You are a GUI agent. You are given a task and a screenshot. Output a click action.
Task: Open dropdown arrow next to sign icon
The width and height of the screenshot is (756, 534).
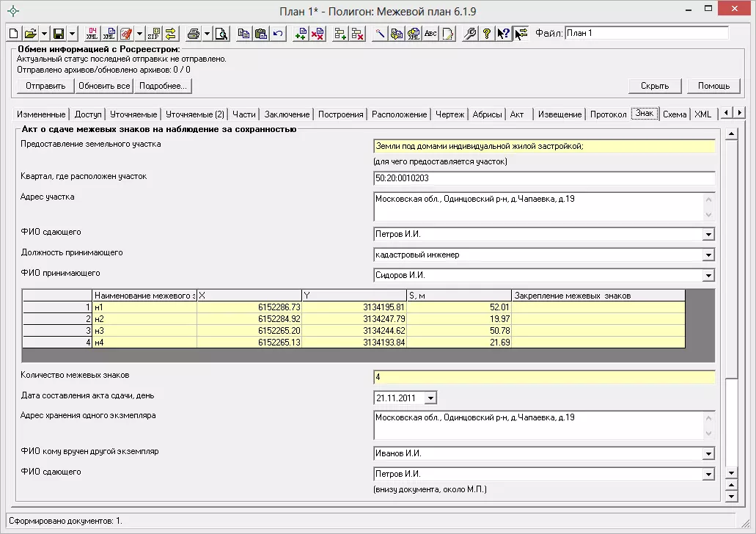[x=139, y=33]
